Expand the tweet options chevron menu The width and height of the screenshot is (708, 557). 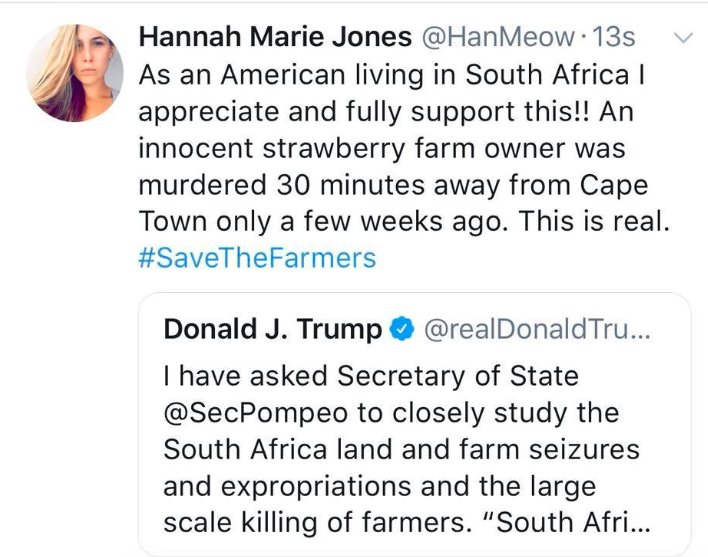(685, 38)
